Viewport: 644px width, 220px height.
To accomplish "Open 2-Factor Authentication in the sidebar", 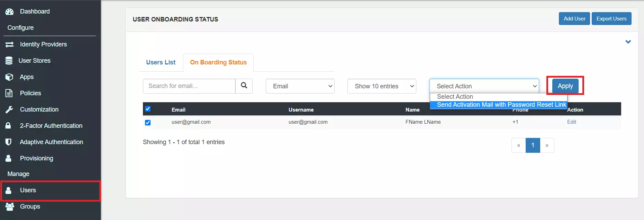I will tap(51, 126).
